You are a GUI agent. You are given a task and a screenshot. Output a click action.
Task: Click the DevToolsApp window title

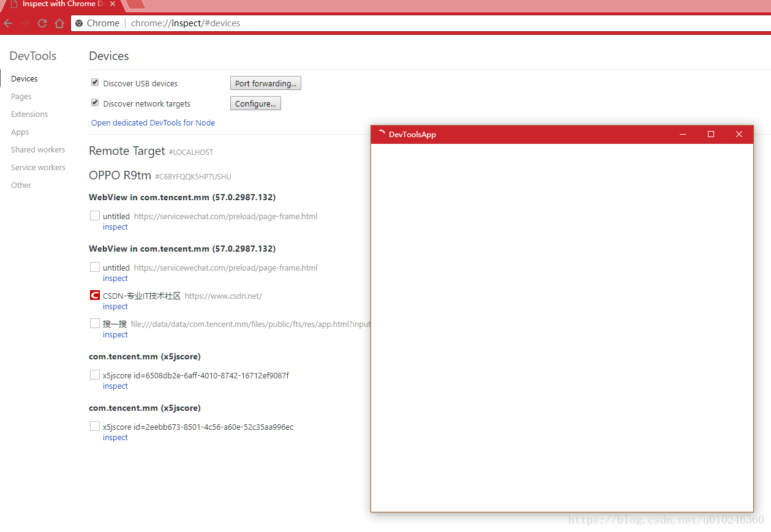pos(412,135)
